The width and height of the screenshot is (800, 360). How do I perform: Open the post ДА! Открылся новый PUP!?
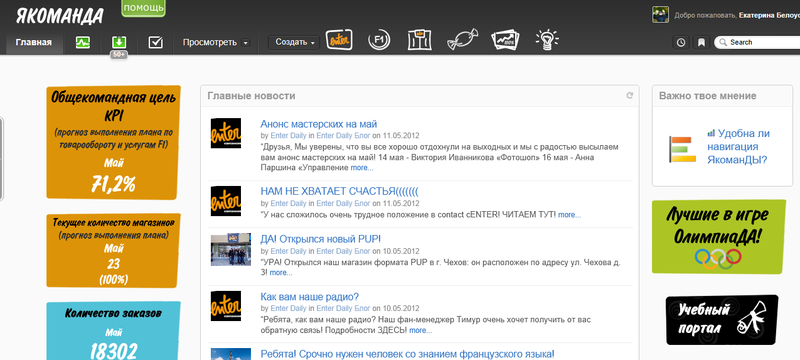(x=320, y=239)
